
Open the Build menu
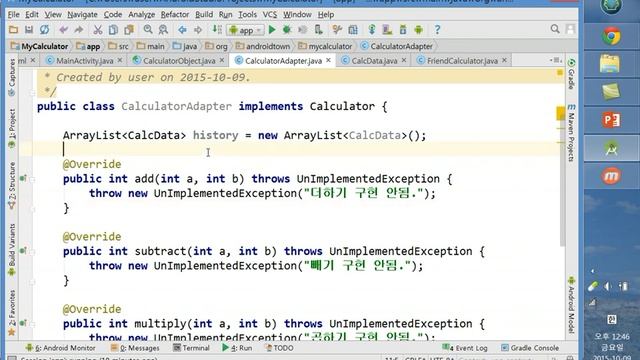pos(204,15)
